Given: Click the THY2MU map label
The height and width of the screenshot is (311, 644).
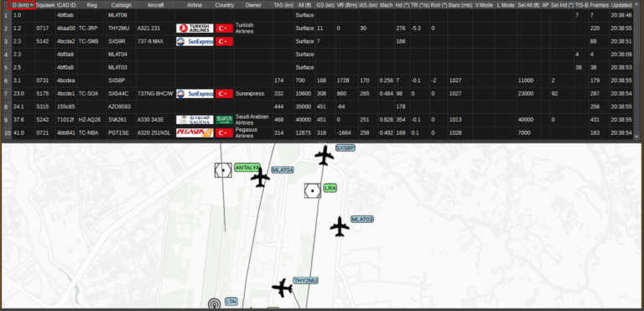Looking at the screenshot, I should [306, 280].
